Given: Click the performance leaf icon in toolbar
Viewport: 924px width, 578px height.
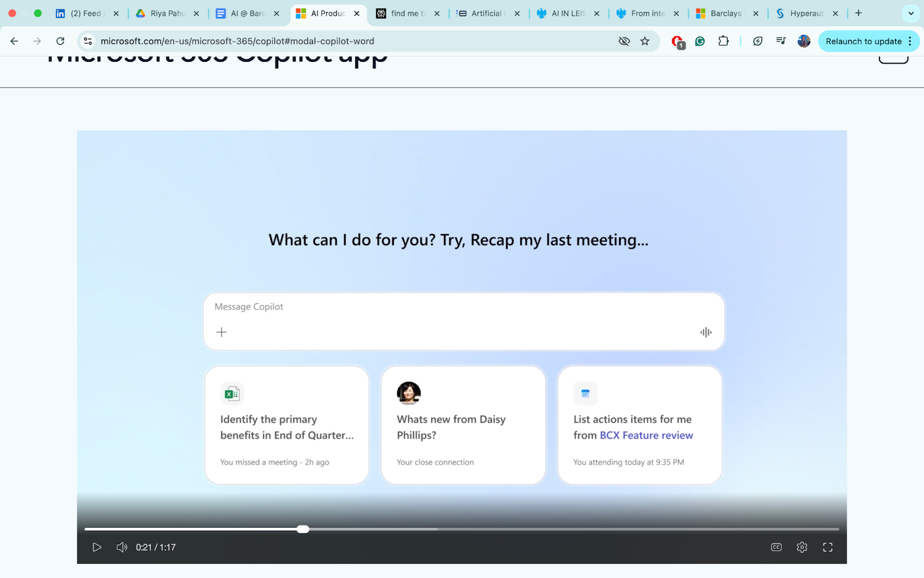Looking at the screenshot, I should coord(758,41).
